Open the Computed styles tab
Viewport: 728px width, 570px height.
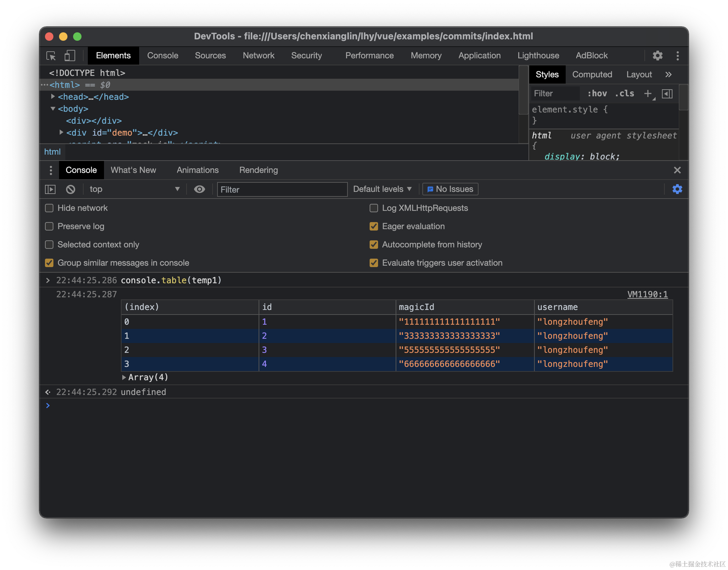click(592, 74)
